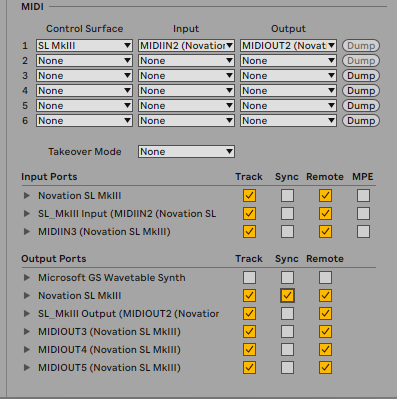
Task: Enable Track for Microsoft GS Wavetable Synth
Action: tap(249, 278)
